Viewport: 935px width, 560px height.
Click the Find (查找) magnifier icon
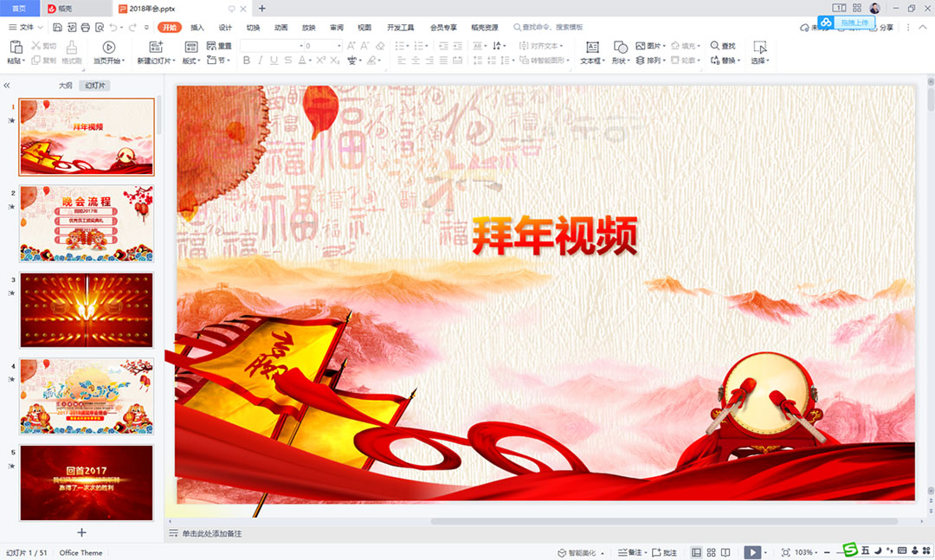[x=715, y=45]
